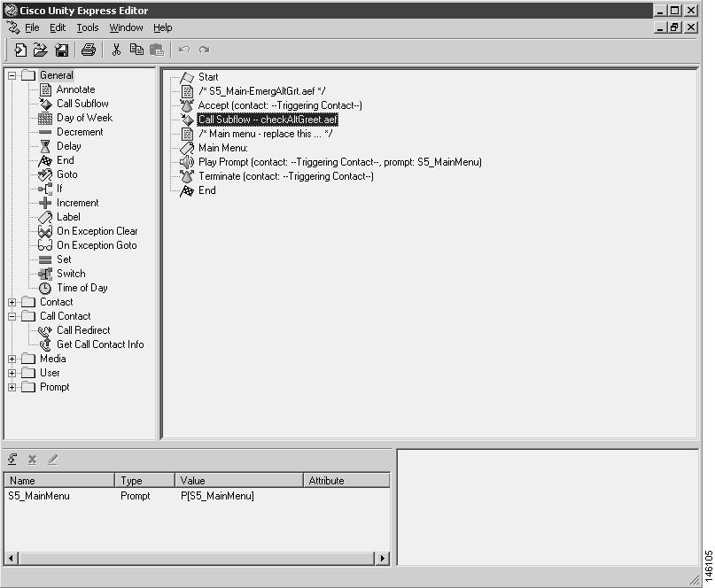This screenshot has height=588, width=715.
Task: Select the Annotate step icon
Action: [x=45, y=89]
